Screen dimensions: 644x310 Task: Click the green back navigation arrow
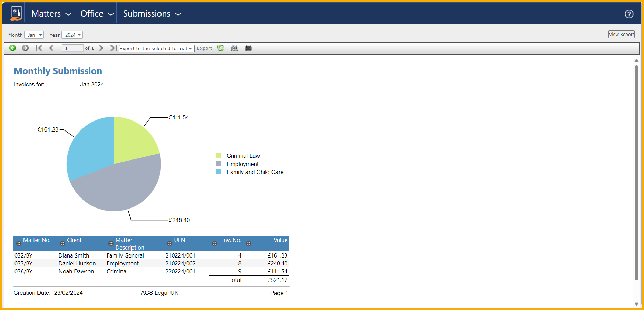click(x=12, y=48)
